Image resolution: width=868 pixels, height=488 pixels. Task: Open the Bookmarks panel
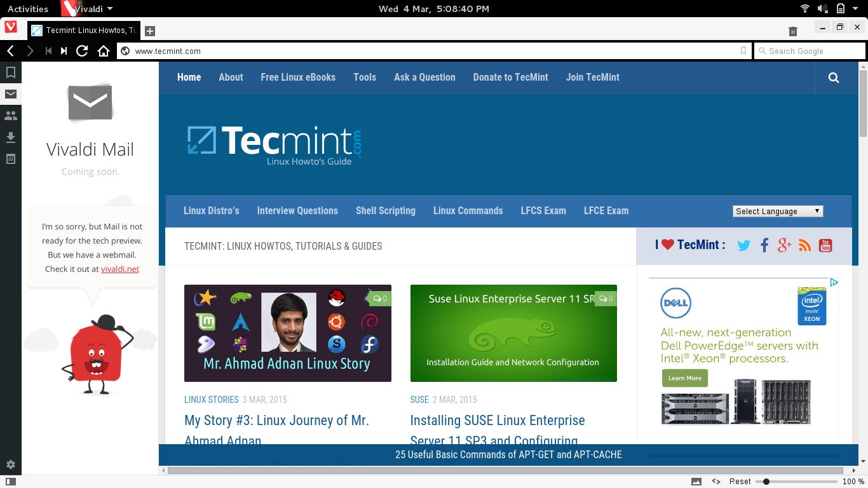tap(10, 72)
